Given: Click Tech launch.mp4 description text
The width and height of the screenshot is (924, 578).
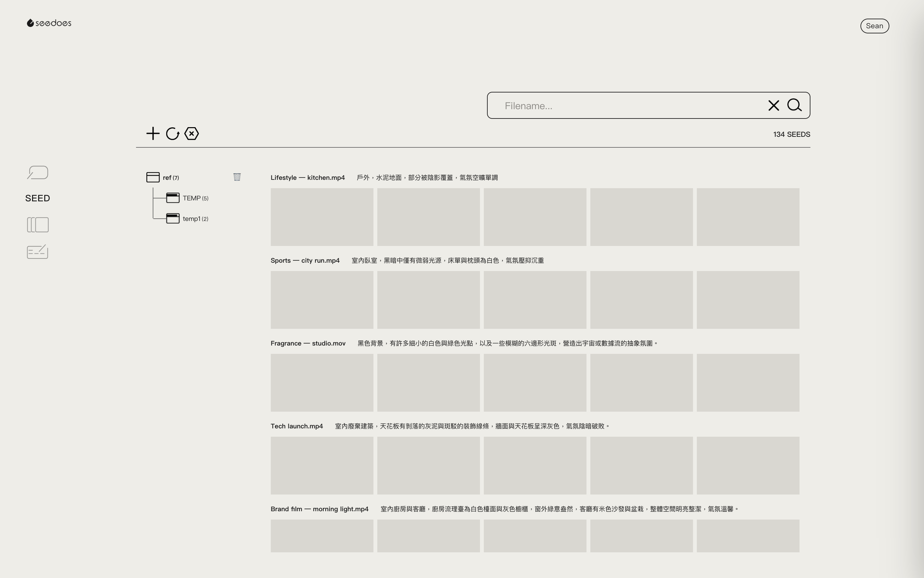Looking at the screenshot, I should [x=472, y=426].
